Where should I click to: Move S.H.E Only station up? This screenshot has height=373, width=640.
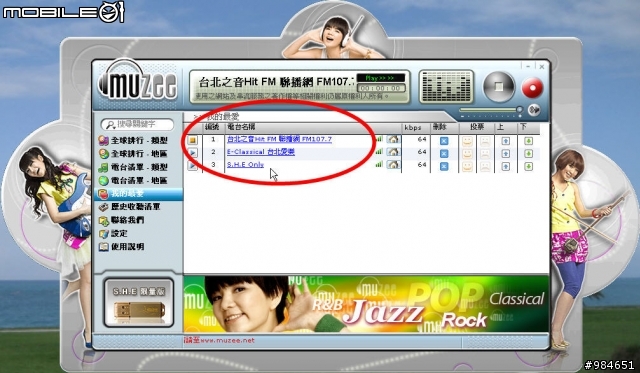click(x=506, y=166)
